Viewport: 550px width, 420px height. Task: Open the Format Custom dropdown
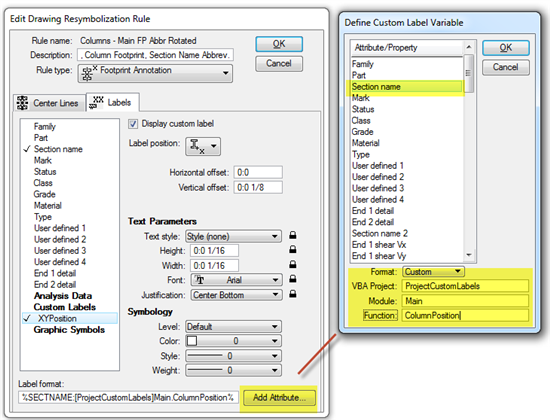[434, 272]
